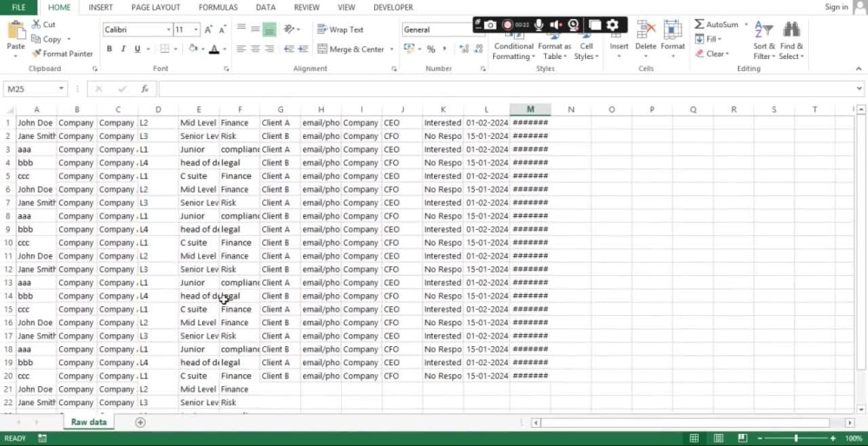Screen dimensions: 868x446
Task: Click the Cut scissors button
Action: click(43, 24)
